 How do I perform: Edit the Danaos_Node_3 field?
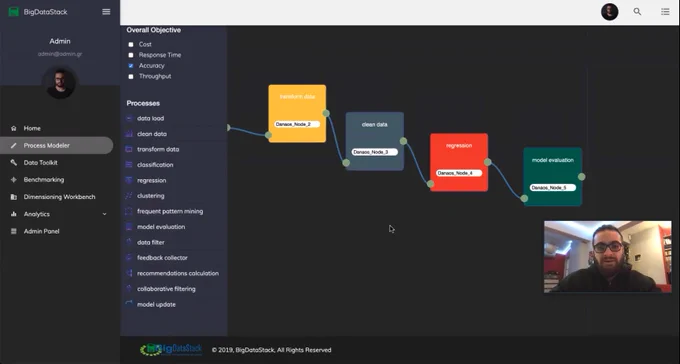[375, 152]
